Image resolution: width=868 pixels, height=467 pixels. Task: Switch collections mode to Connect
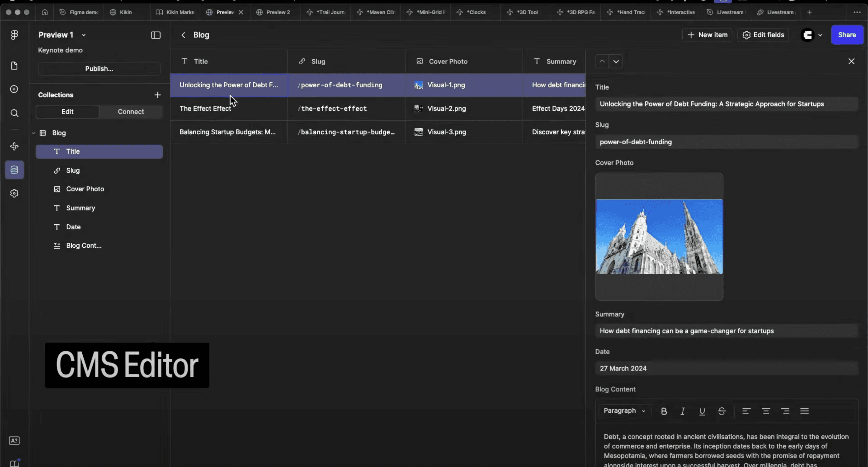(x=131, y=112)
